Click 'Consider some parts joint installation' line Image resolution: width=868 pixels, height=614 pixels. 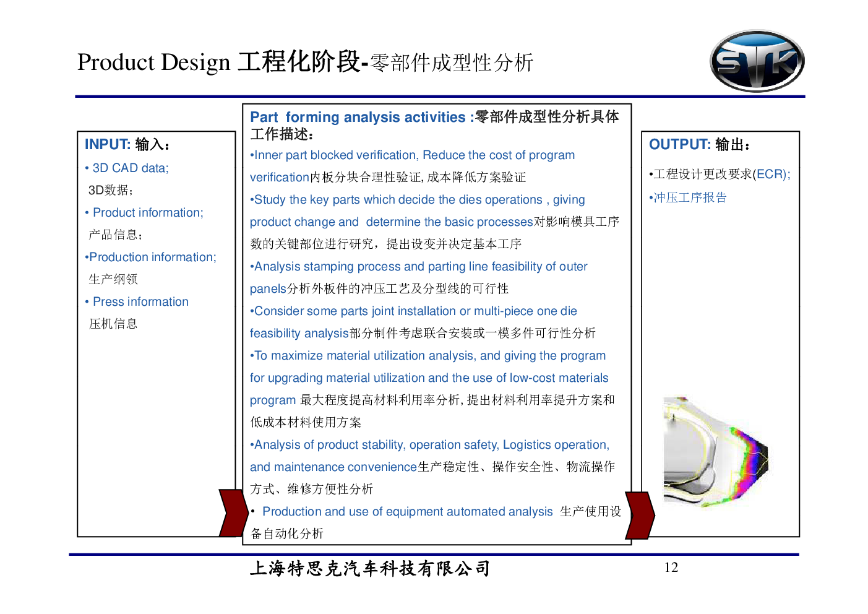pyautogui.click(x=413, y=311)
